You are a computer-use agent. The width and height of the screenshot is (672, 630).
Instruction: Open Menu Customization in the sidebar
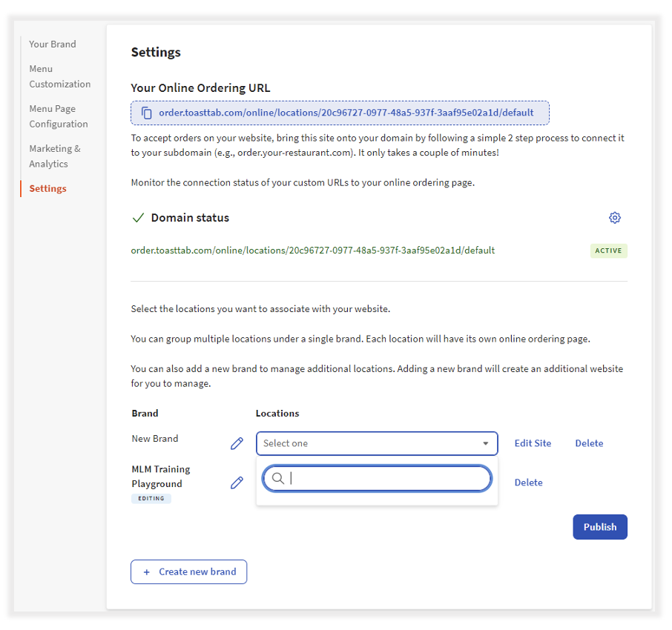coord(59,76)
